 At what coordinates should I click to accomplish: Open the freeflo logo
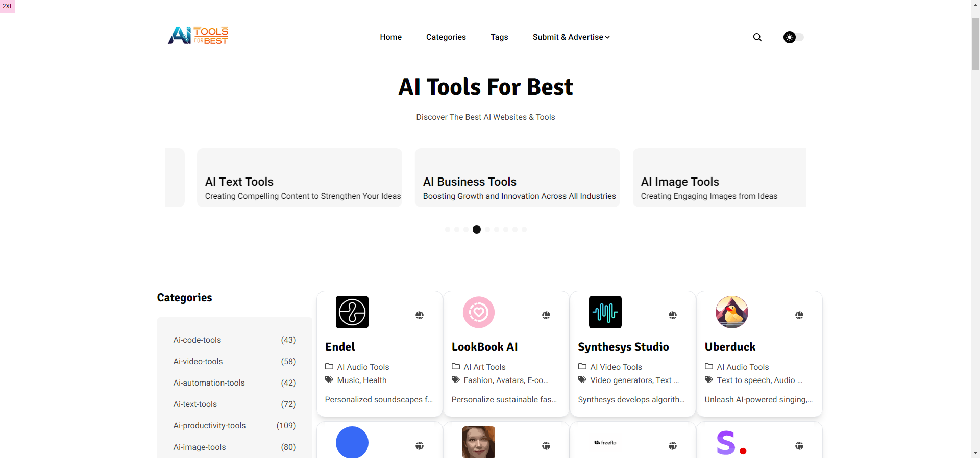tap(605, 443)
